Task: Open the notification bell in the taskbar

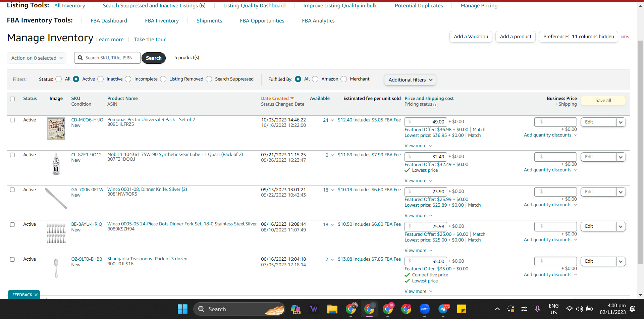Action: click(x=633, y=309)
